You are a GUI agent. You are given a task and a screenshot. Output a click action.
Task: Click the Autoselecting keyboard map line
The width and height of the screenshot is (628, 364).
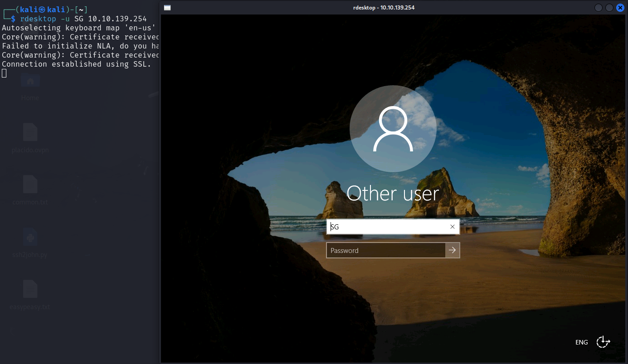click(x=79, y=28)
